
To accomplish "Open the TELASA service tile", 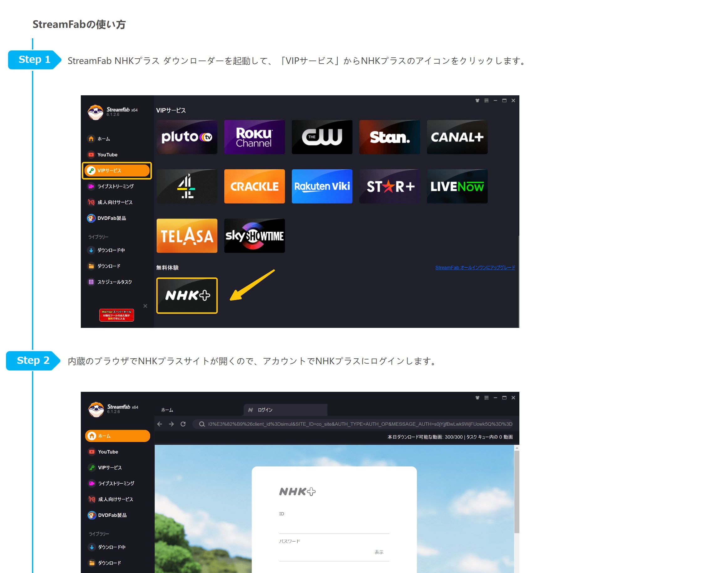I will coord(187,236).
